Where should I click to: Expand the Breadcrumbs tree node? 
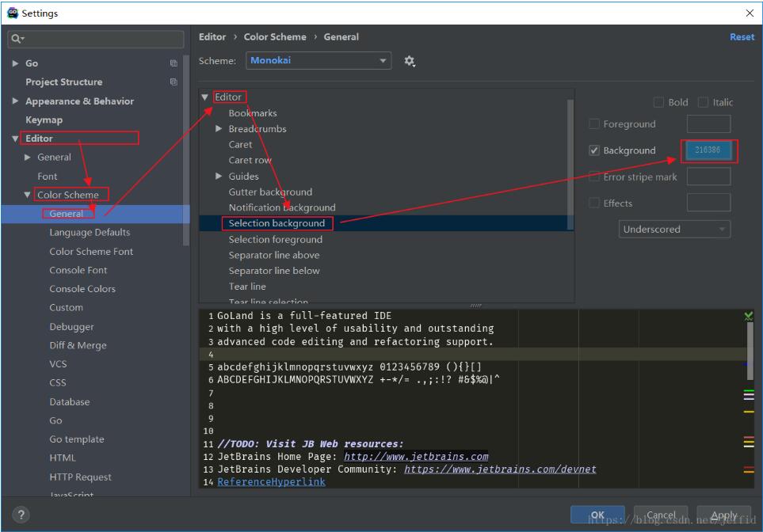(219, 129)
